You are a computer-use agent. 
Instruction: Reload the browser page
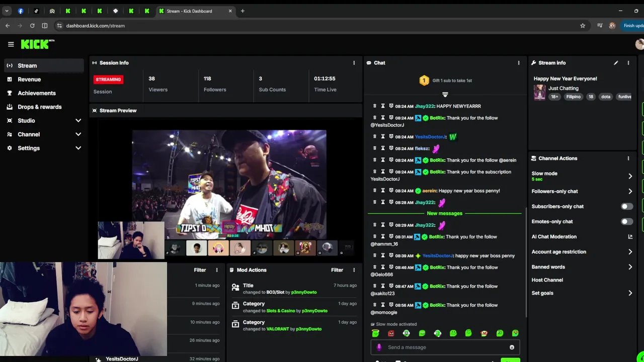pyautogui.click(x=32, y=26)
